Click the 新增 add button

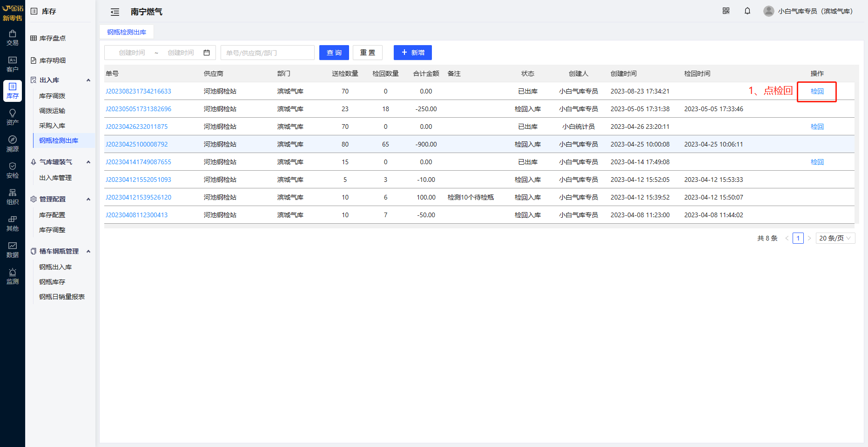413,53
